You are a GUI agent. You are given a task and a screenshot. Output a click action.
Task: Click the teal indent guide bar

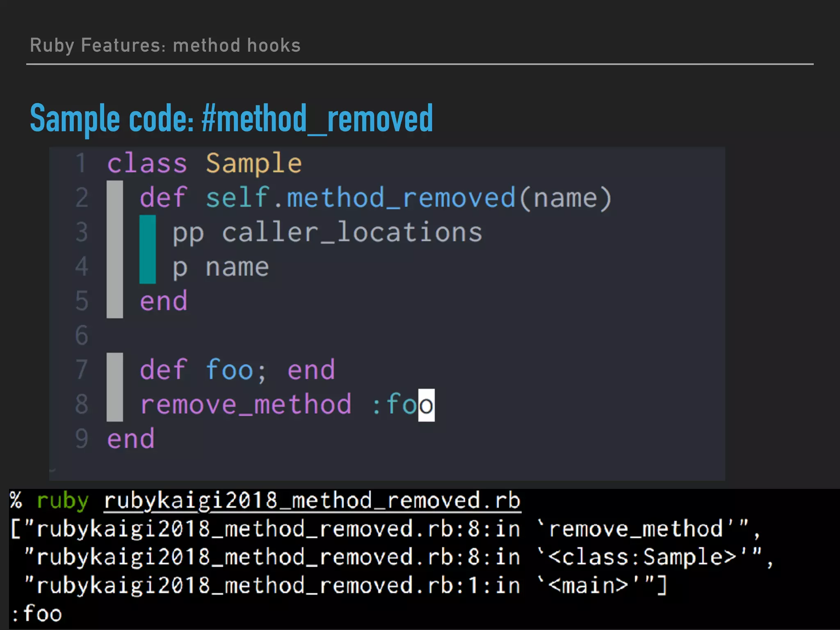147,249
